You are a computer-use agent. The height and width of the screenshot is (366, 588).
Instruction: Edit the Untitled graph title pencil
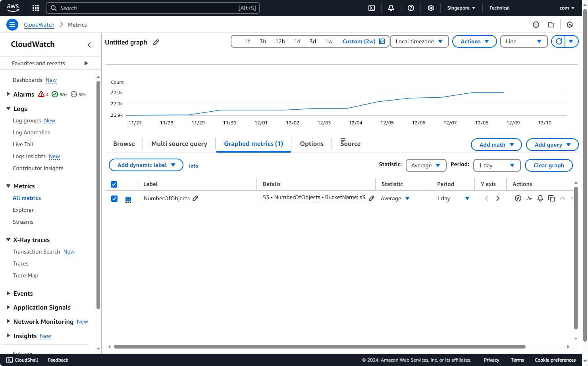click(156, 42)
